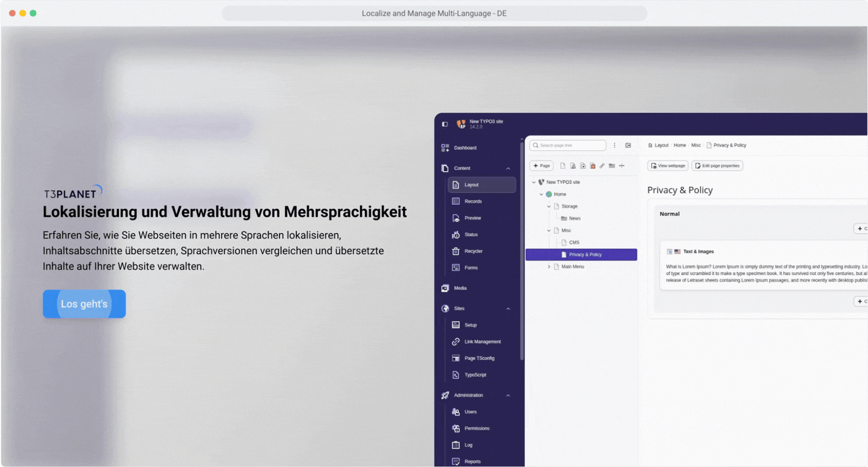Click the Sites globe icon

(x=445, y=309)
